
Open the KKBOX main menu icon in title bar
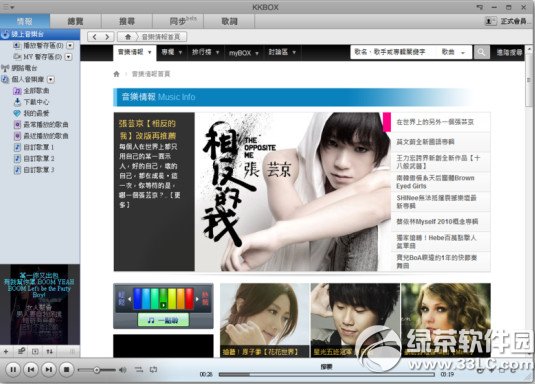pyautogui.click(x=8, y=6)
